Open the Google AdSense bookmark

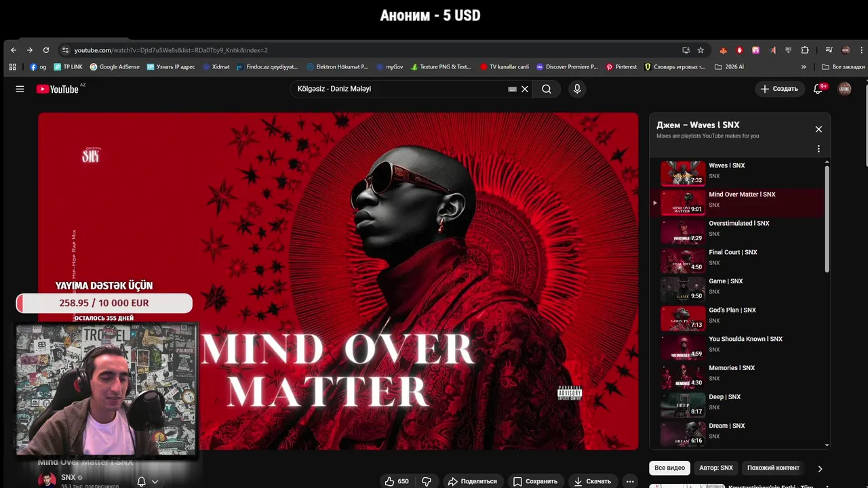click(x=115, y=67)
